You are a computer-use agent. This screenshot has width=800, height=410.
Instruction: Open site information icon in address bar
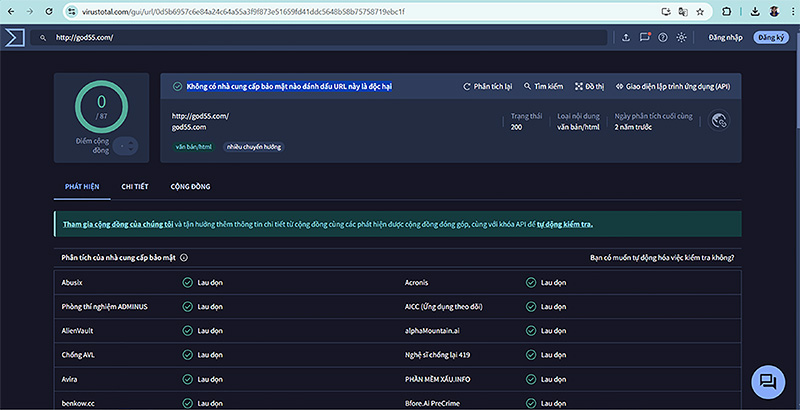tap(72, 11)
